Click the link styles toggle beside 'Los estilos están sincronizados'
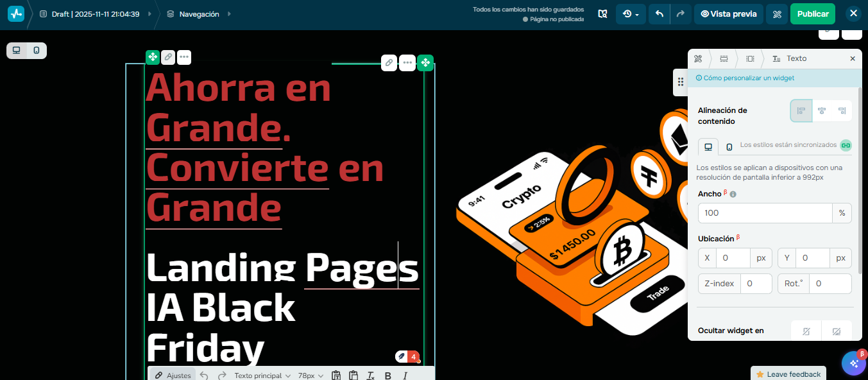This screenshot has width=868, height=380. 846,145
